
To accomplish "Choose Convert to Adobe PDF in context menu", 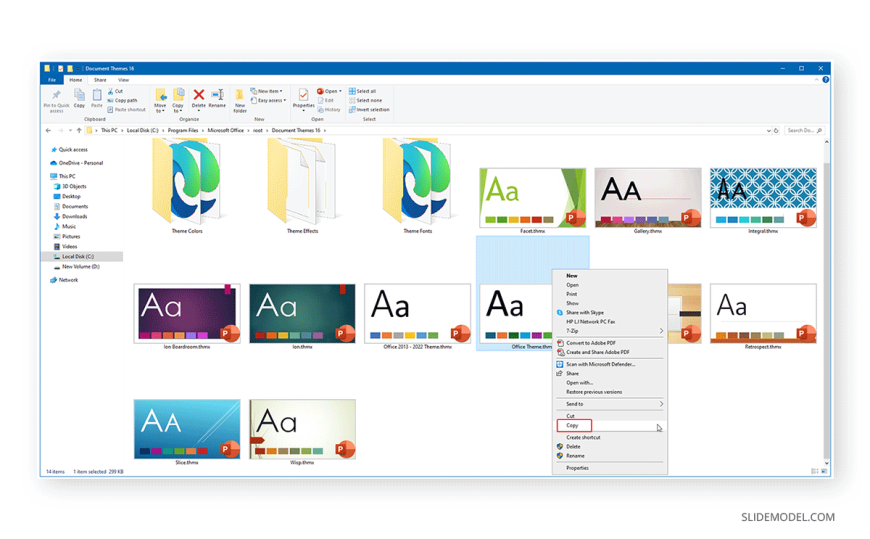I will click(x=610, y=343).
